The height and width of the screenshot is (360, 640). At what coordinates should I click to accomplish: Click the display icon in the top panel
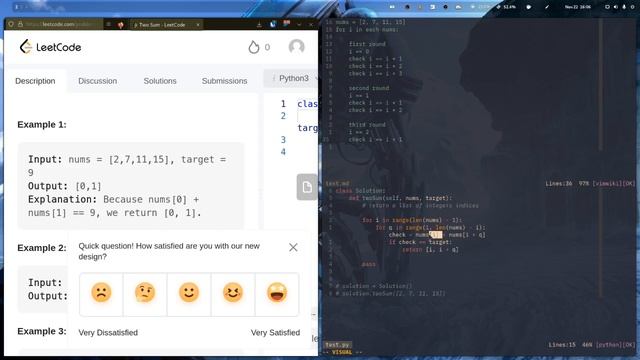click(607, 7)
